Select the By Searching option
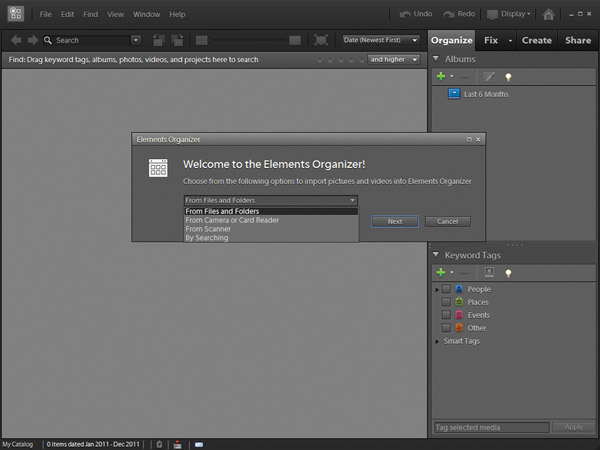Image resolution: width=600 pixels, height=450 pixels. click(x=271, y=238)
